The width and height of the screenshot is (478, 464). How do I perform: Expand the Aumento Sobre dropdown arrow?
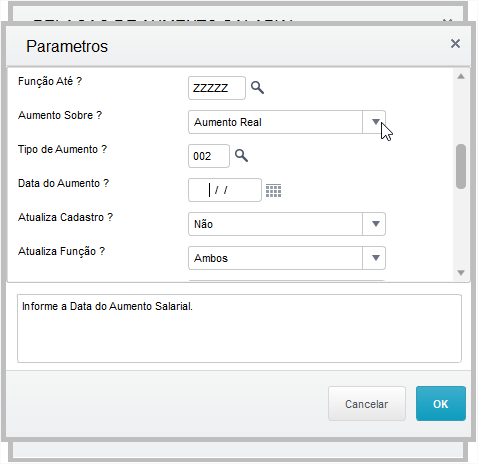tap(375, 122)
